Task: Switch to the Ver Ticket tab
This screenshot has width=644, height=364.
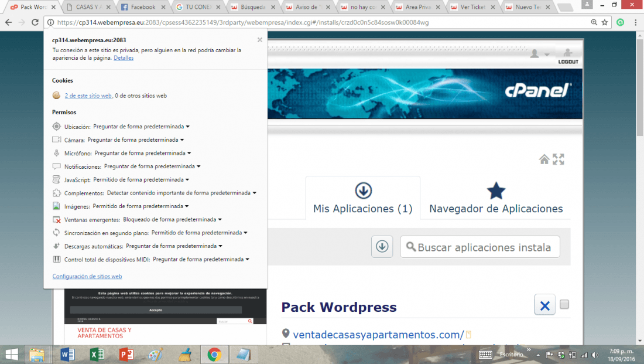Action: tap(472, 7)
